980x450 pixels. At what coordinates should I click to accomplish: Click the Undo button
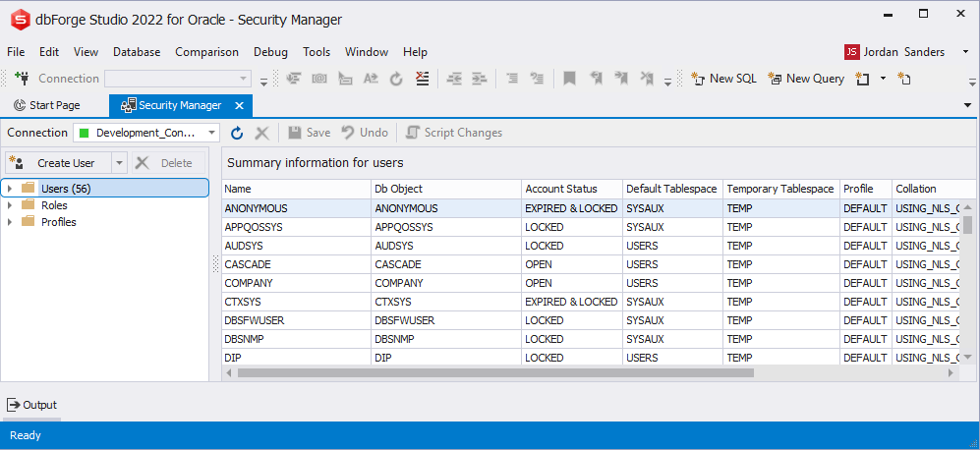365,133
